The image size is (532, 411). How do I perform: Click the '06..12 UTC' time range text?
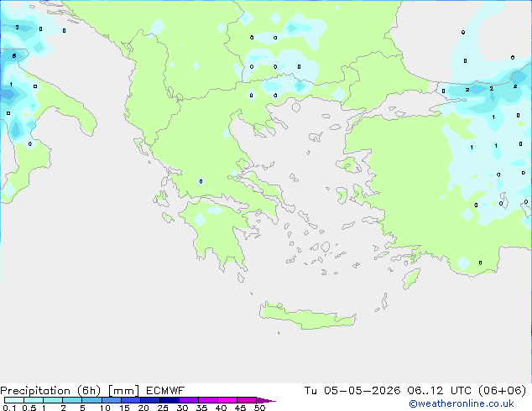[x=440, y=391]
